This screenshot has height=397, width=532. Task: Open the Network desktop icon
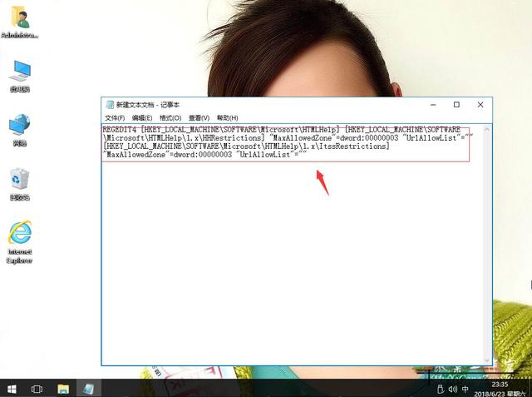[20, 130]
